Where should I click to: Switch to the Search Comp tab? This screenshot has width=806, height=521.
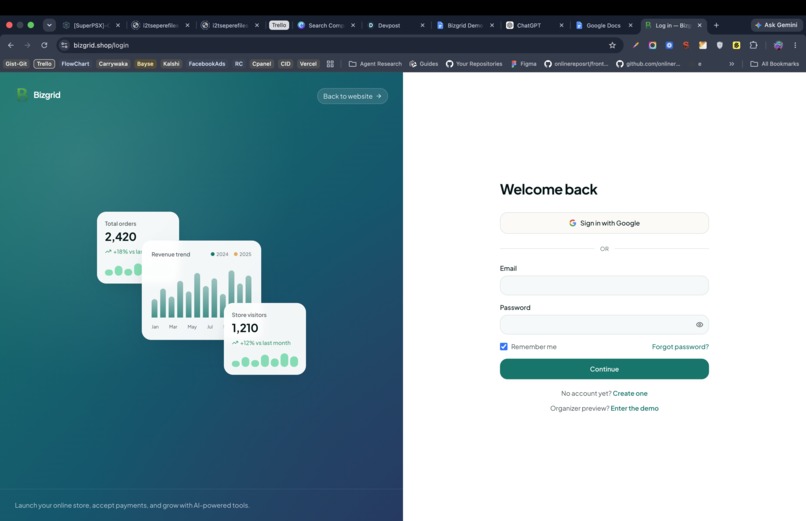coord(325,25)
